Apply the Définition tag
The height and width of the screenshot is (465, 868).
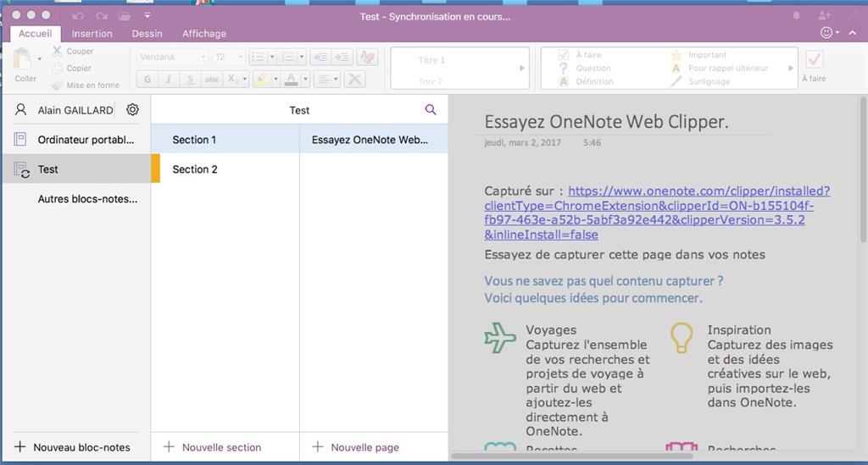[x=587, y=81]
